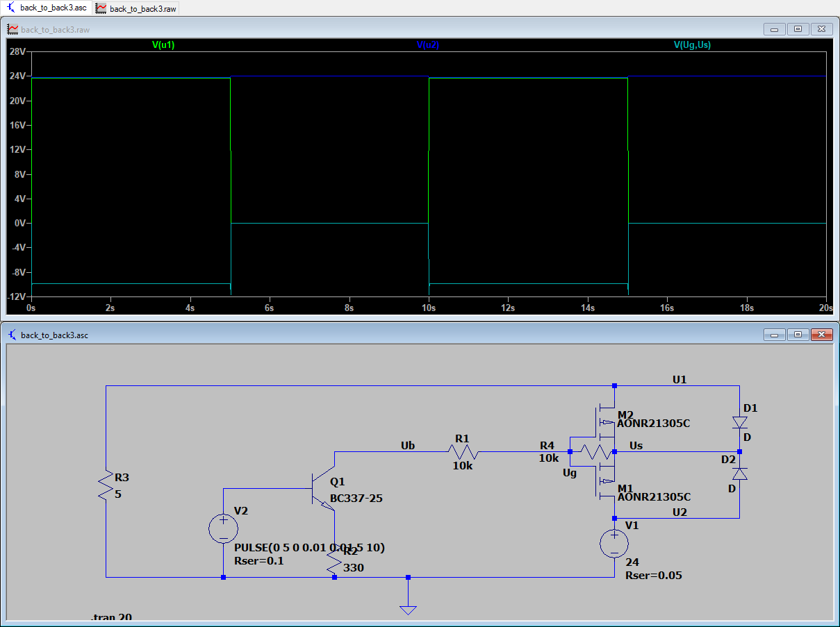
Task: Select the V(Ug,Us) trace label
Action: pyautogui.click(x=692, y=44)
